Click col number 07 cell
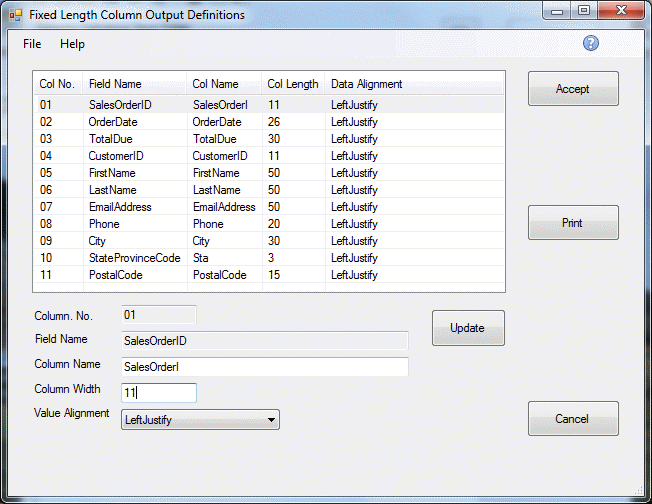The width and height of the screenshot is (652, 504). (46, 207)
